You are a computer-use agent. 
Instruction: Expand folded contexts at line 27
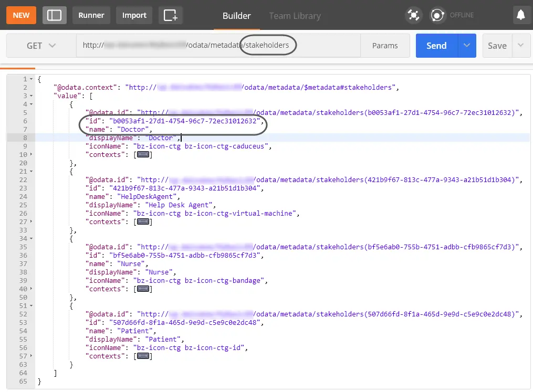pos(32,221)
